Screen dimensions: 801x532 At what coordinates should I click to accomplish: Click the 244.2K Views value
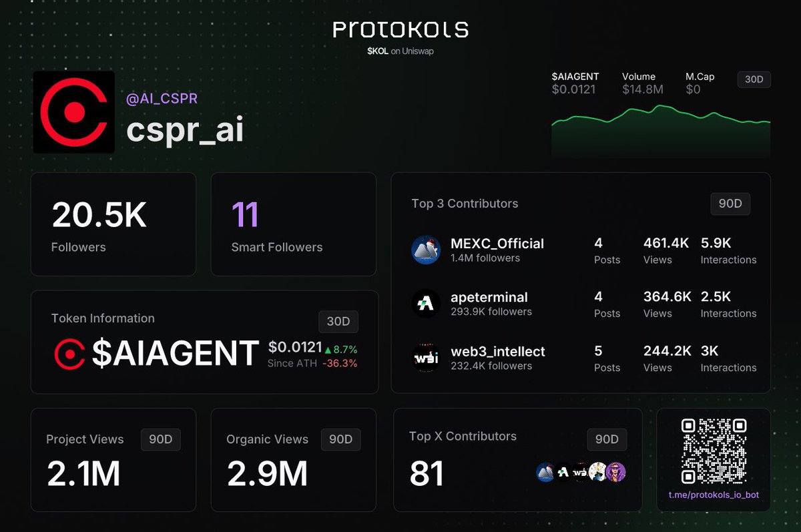pyautogui.click(x=667, y=351)
